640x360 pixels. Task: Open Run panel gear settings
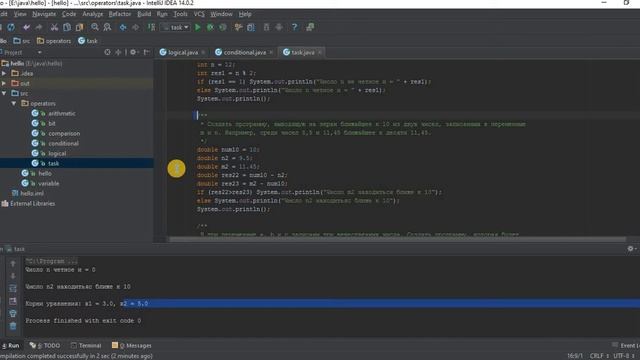(x=631, y=249)
